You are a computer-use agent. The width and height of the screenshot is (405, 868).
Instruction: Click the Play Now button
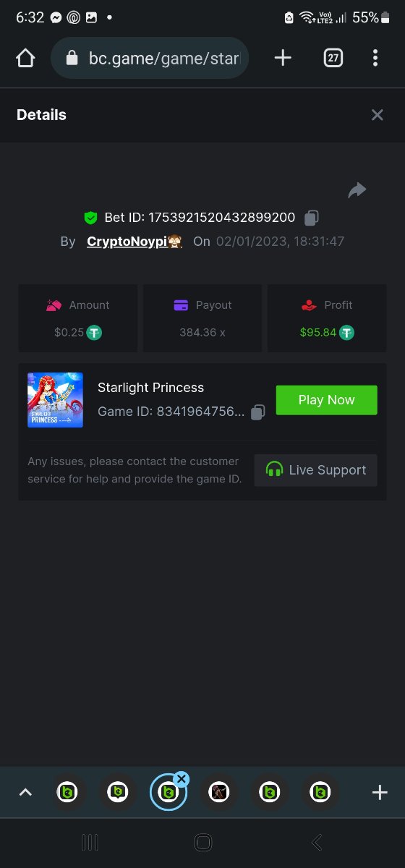point(326,400)
